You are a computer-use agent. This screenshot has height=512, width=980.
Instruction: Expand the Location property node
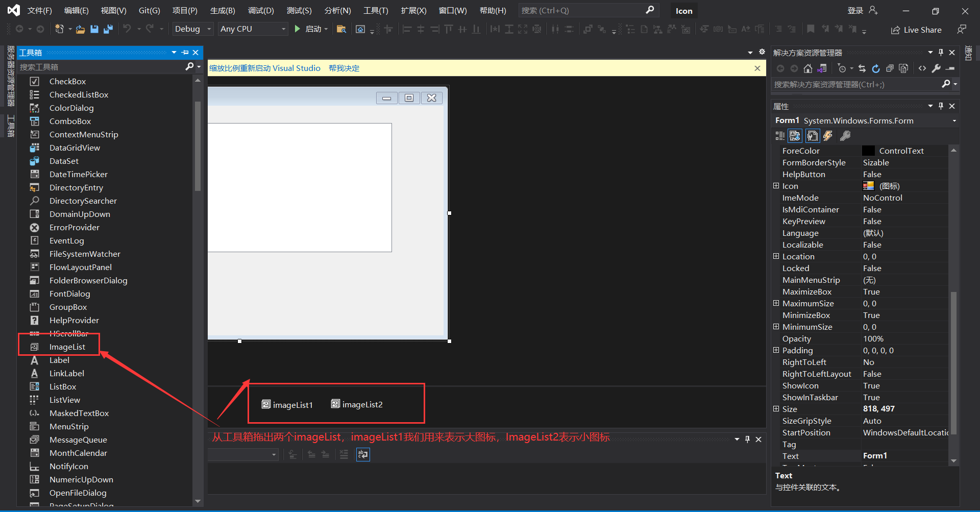776,256
